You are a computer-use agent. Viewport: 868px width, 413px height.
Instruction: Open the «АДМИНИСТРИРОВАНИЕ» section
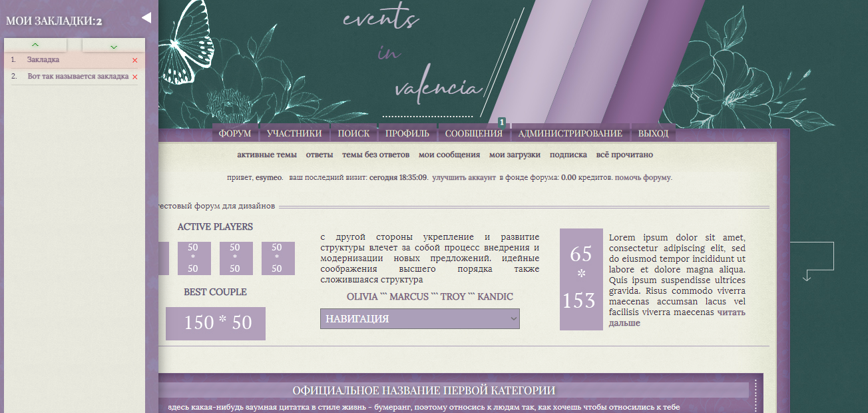click(570, 133)
